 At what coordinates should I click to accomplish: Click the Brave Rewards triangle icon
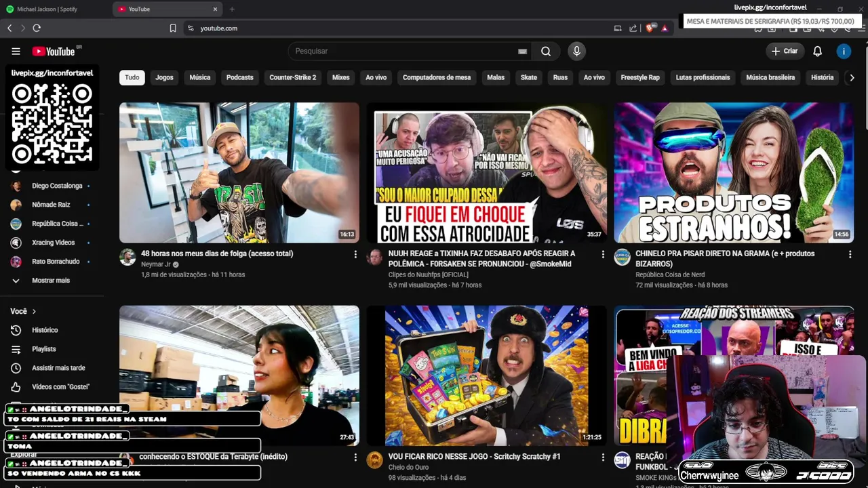coord(665,28)
